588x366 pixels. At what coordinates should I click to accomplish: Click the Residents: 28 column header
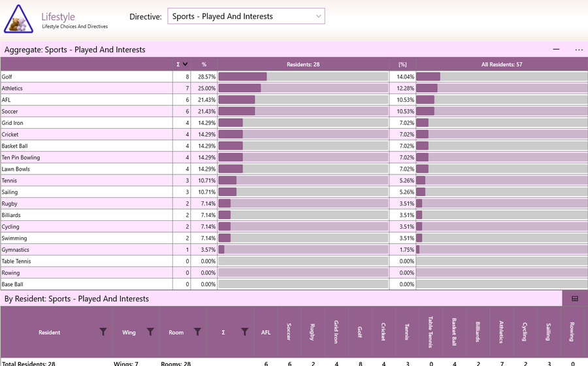(x=303, y=64)
